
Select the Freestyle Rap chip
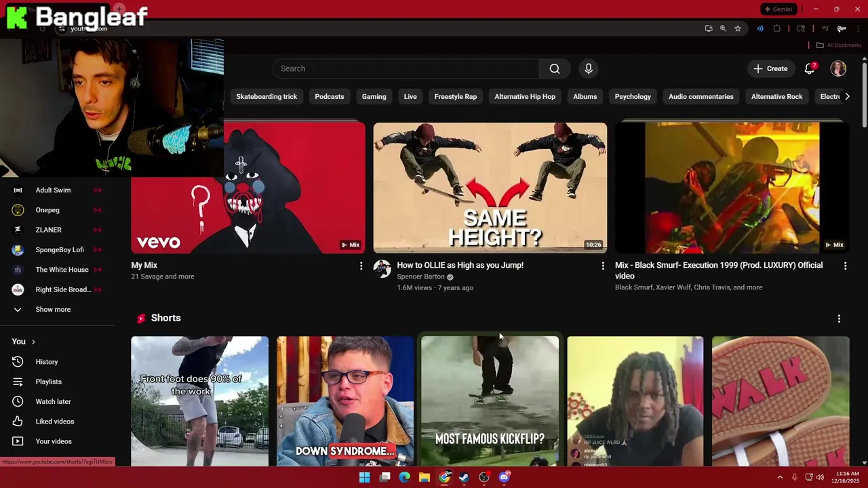coord(456,96)
